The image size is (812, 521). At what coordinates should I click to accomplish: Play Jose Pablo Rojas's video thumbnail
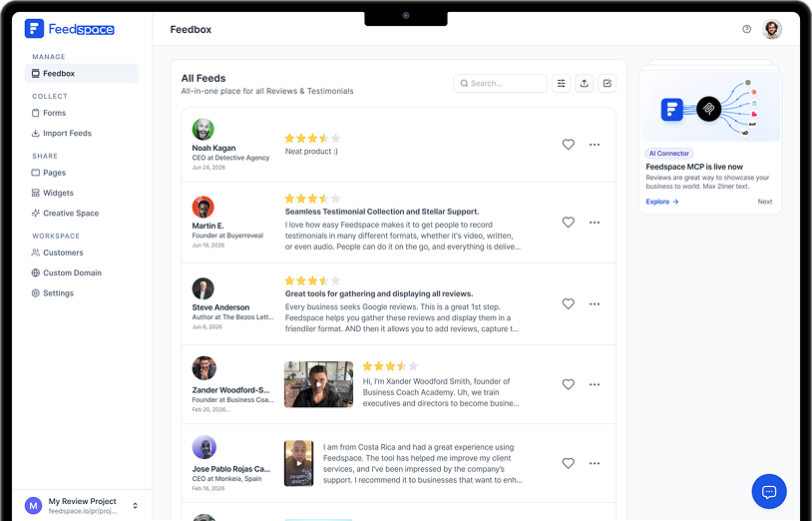tap(299, 463)
